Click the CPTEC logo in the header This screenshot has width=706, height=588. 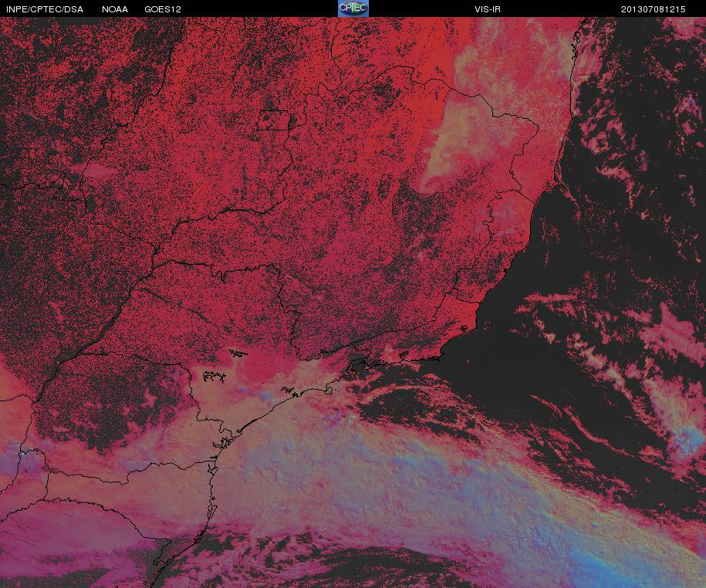(x=353, y=8)
